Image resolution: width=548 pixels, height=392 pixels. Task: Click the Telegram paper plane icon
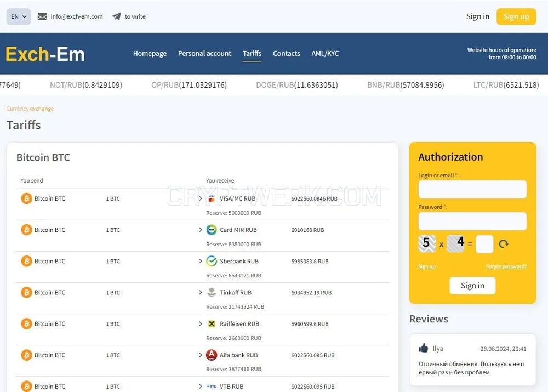click(116, 16)
